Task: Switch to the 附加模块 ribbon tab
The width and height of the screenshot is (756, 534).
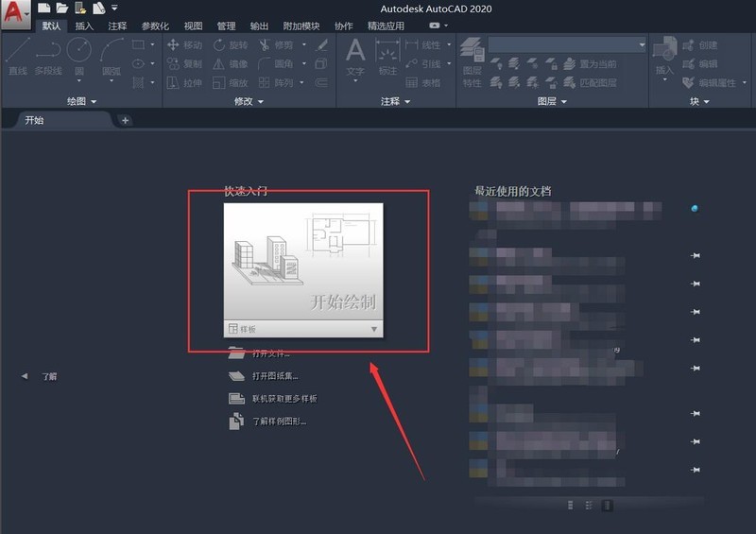Action: pos(301,26)
